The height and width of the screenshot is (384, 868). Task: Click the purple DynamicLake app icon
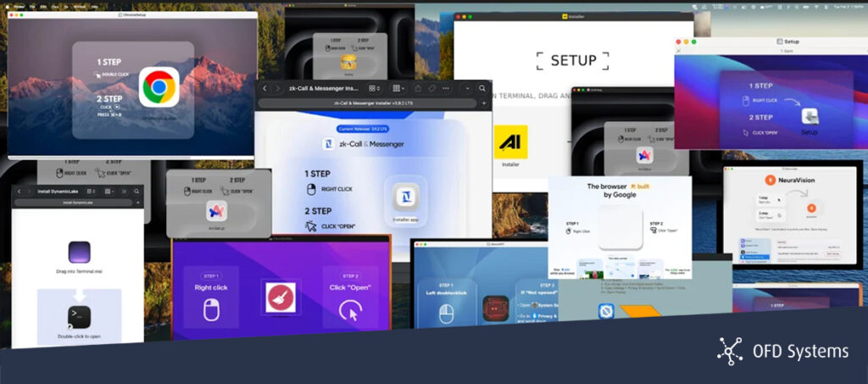(79, 252)
